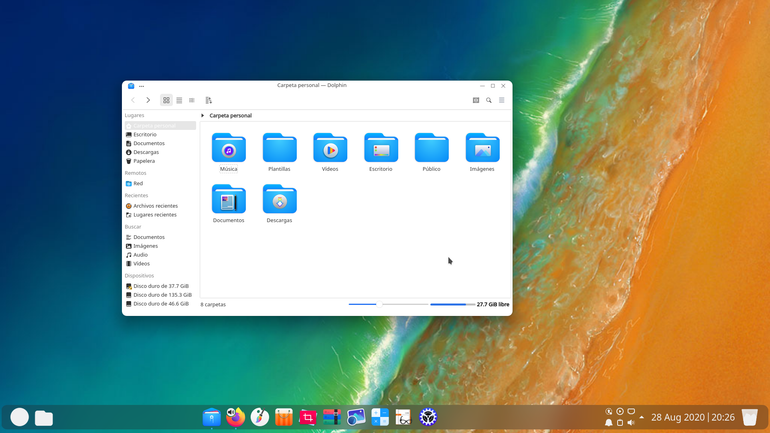
Task: Open the trash bin in panel
Action: point(750,417)
